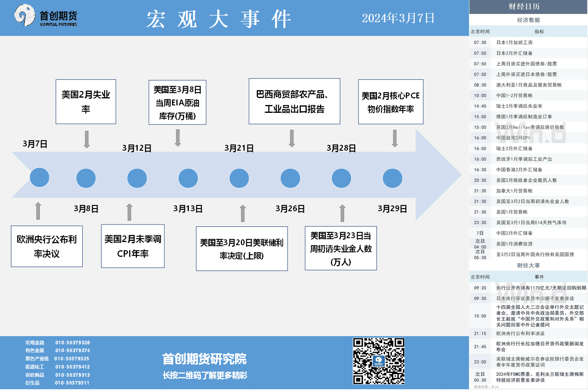Click the 能源化工 phone number 010-58379412
The width and height of the screenshot is (588, 390).
(x=73, y=367)
